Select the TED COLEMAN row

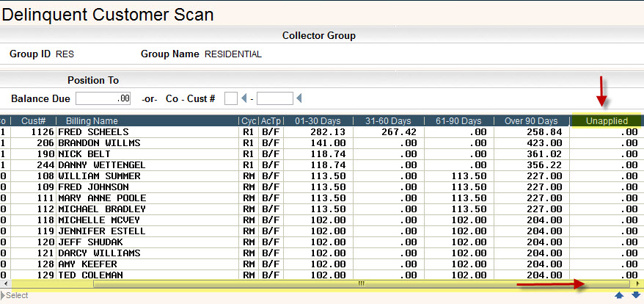(x=321, y=275)
